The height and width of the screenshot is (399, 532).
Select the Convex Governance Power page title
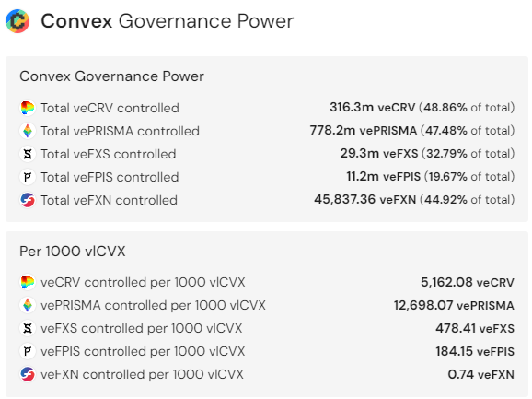click(168, 21)
